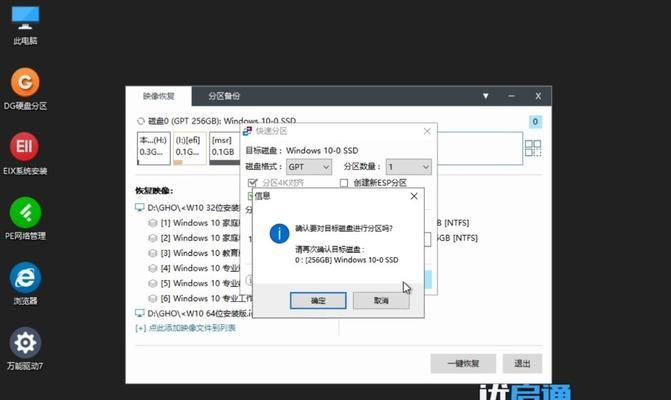Click the 目标磁盘: Windows 10-0 SSD text
Image resolution: width=671 pixels, height=400 pixels.
(302, 151)
